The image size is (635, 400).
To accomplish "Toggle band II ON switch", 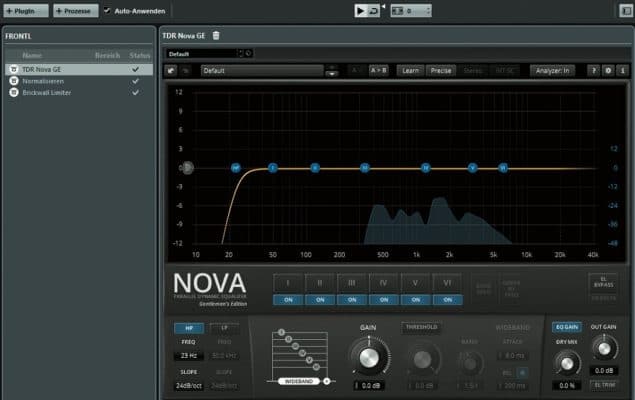I will tap(320, 300).
